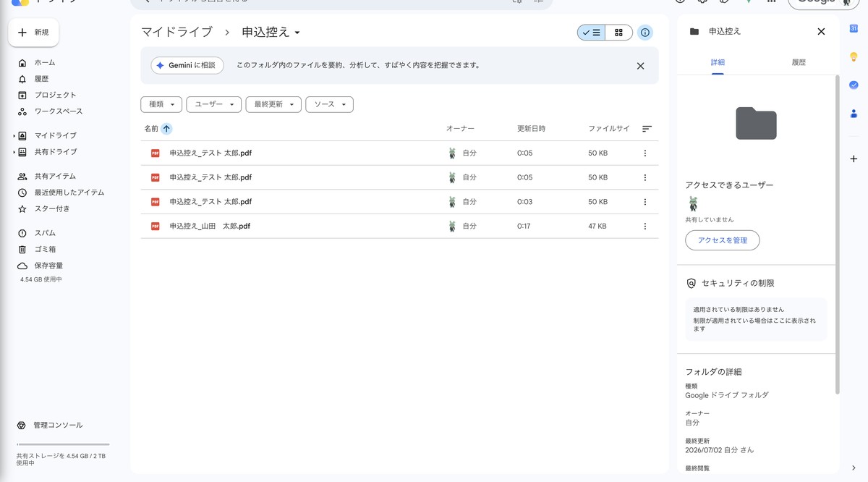This screenshot has height=482, width=868.
Task: Reverse name sort direction arrow
Action: (x=166, y=129)
